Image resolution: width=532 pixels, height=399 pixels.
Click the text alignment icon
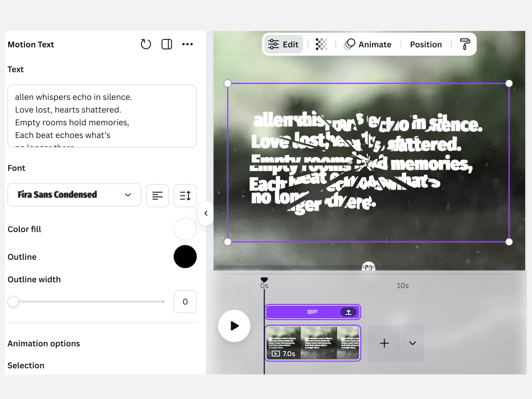(x=157, y=196)
